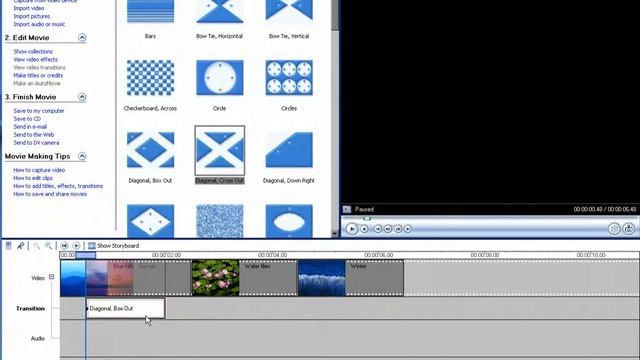This screenshot has width=640, height=360.
Task: Click the transitions pane scrollbar thumb
Action: pos(335,15)
